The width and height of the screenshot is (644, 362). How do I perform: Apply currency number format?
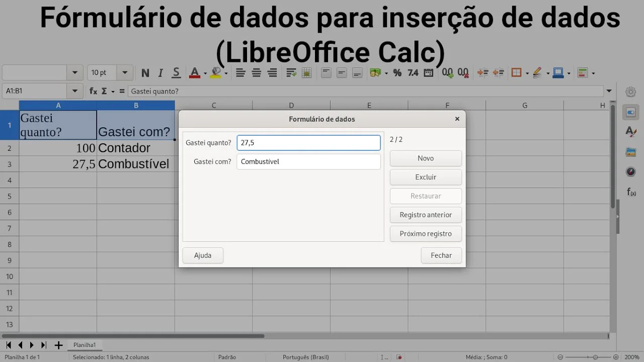pos(375,73)
